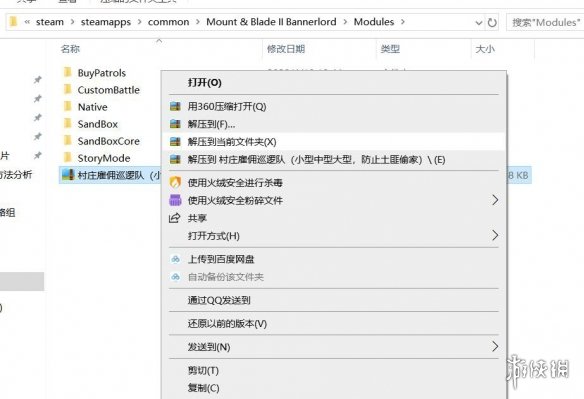Viewport: 584px width, 399px height.
Task: Click the StoryMode folder icon
Action: 68,158
